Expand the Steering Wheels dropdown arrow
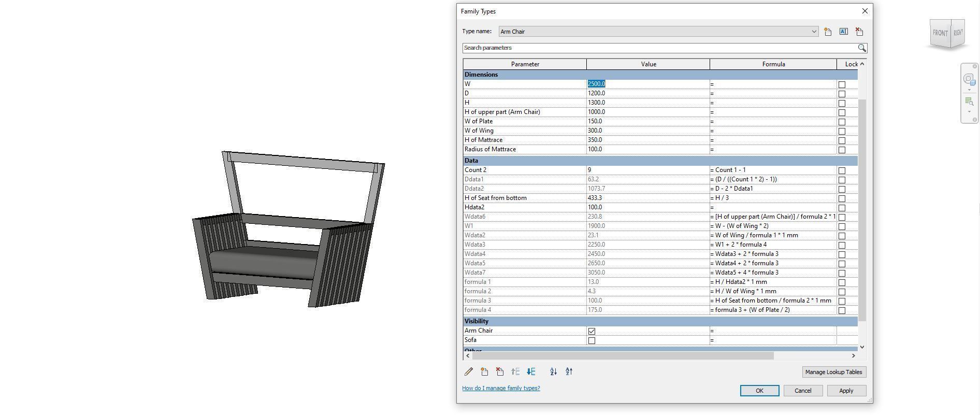The image size is (980, 415). pyautogui.click(x=969, y=90)
